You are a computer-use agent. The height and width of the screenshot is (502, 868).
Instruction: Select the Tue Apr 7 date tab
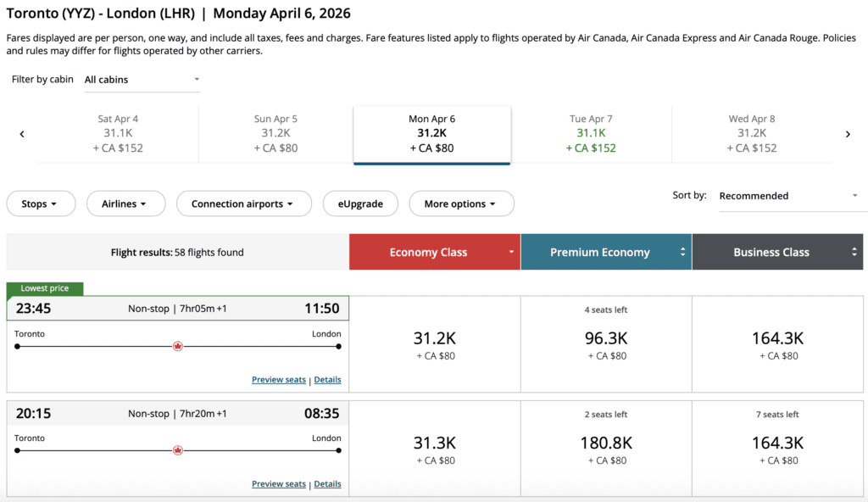(x=591, y=134)
